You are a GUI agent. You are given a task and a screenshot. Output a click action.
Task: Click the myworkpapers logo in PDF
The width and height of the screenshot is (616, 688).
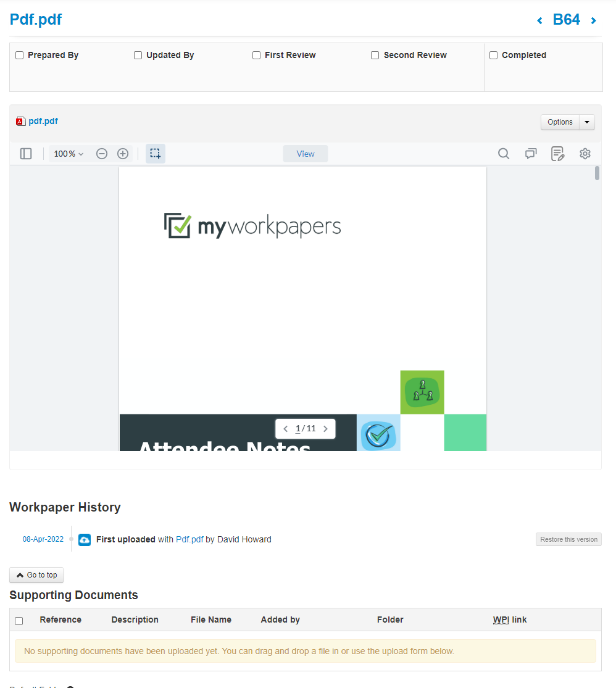click(252, 226)
